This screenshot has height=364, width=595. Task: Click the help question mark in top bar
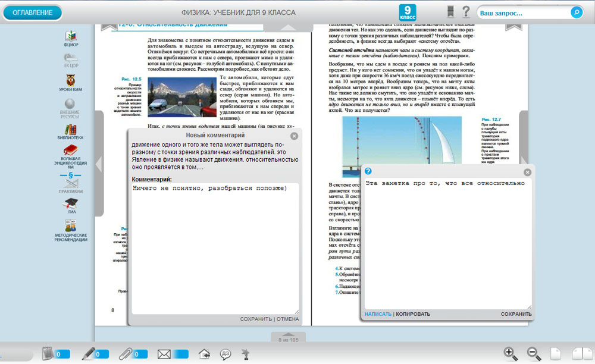(x=466, y=12)
